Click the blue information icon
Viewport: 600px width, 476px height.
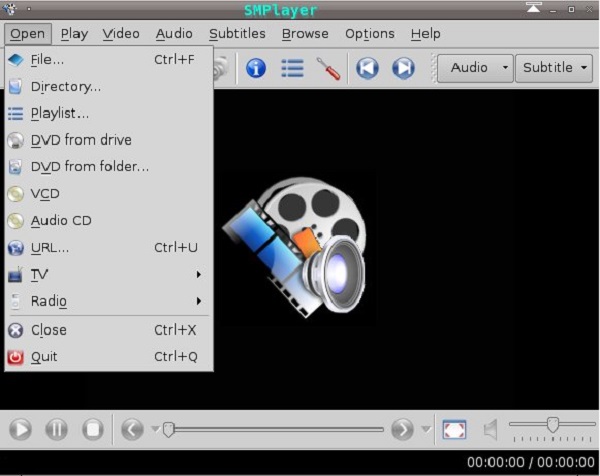point(256,68)
